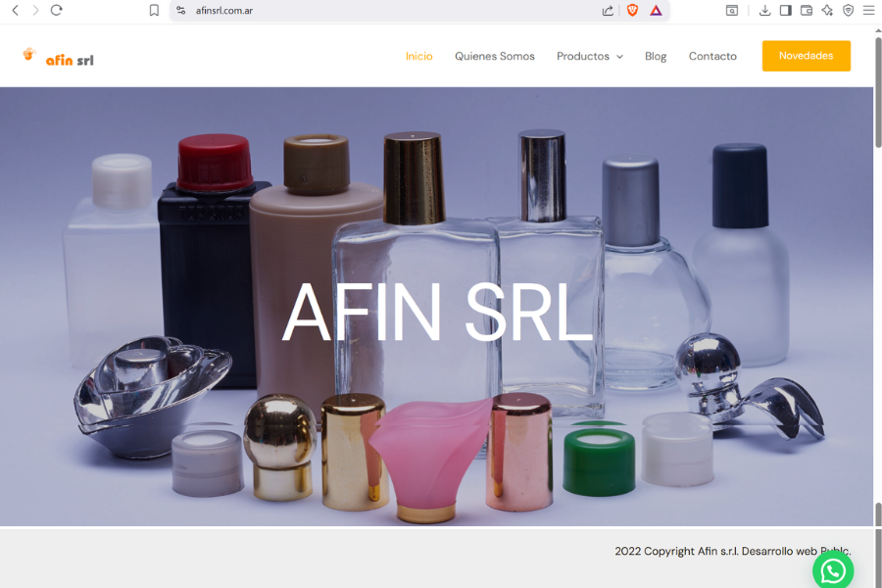Click the afin srl logo
This screenshot has height=588, width=882.
(59, 58)
